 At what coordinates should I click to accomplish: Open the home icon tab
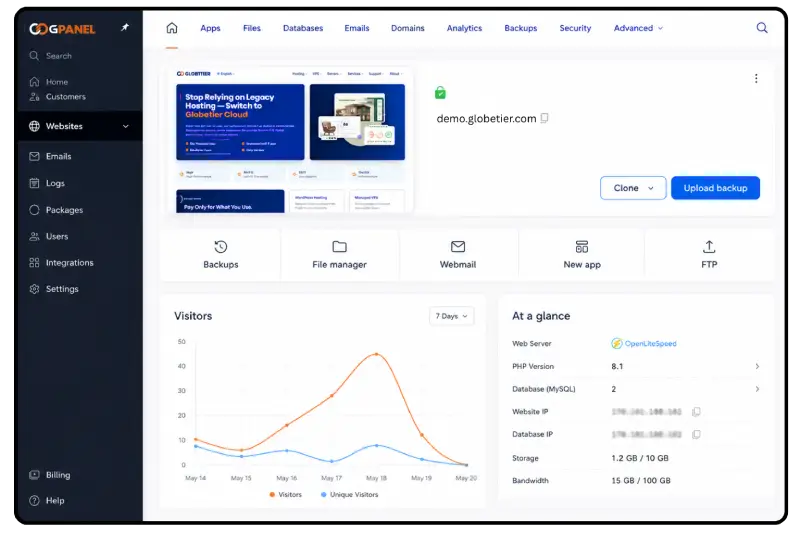coord(172,28)
